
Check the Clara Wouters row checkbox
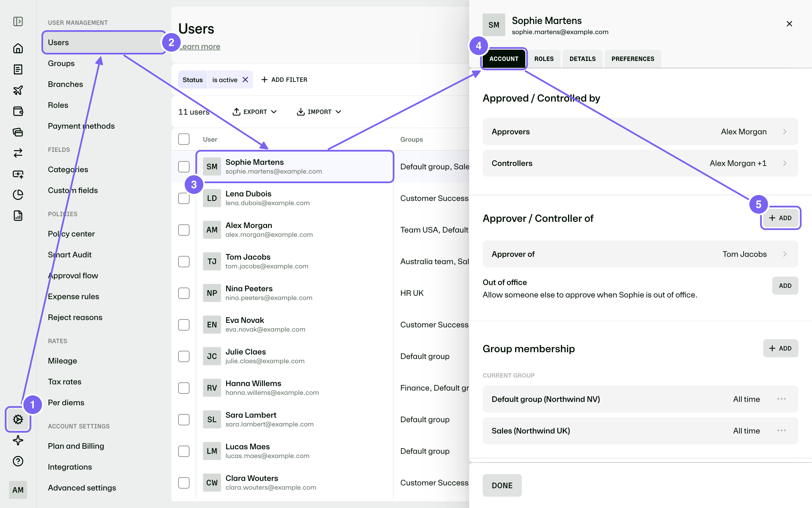click(x=184, y=483)
